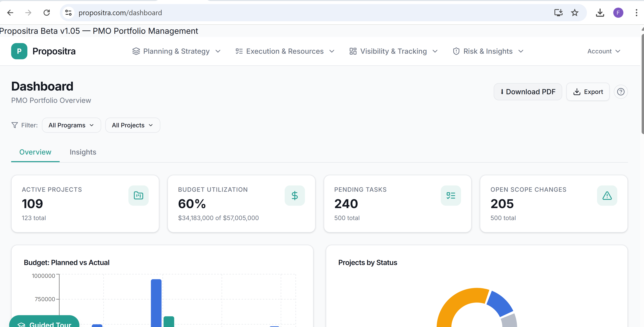Open Risk & Insights menu
The image size is (644, 327).
pyautogui.click(x=488, y=51)
